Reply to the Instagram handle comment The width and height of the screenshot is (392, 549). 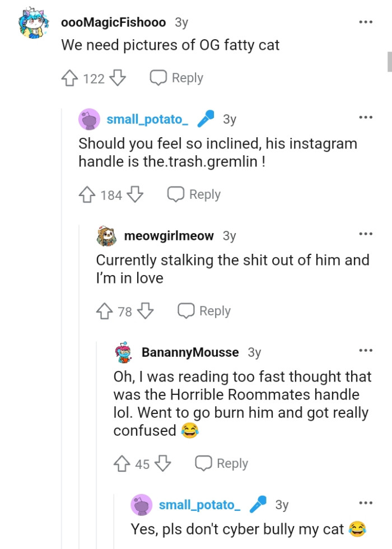pyautogui.click(x=194, y=195)
